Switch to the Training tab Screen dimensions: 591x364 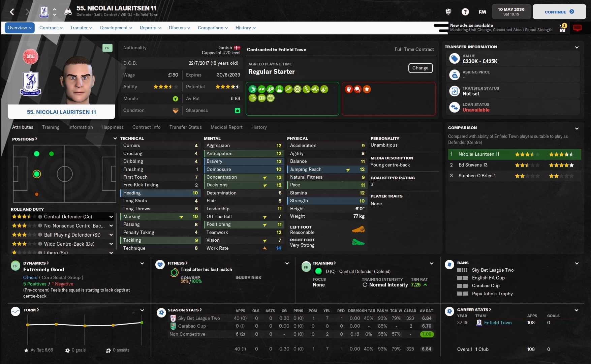[x=51, y=127]
